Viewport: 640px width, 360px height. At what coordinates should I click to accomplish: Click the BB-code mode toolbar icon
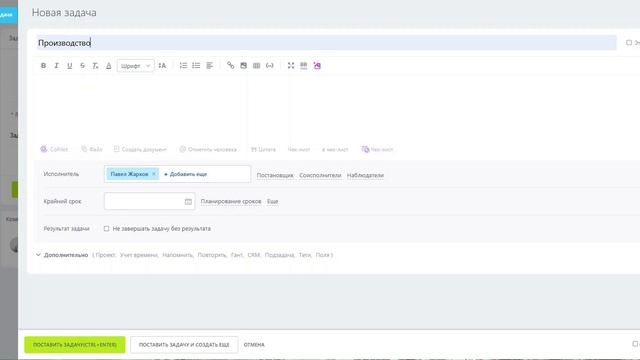(304, 66)
